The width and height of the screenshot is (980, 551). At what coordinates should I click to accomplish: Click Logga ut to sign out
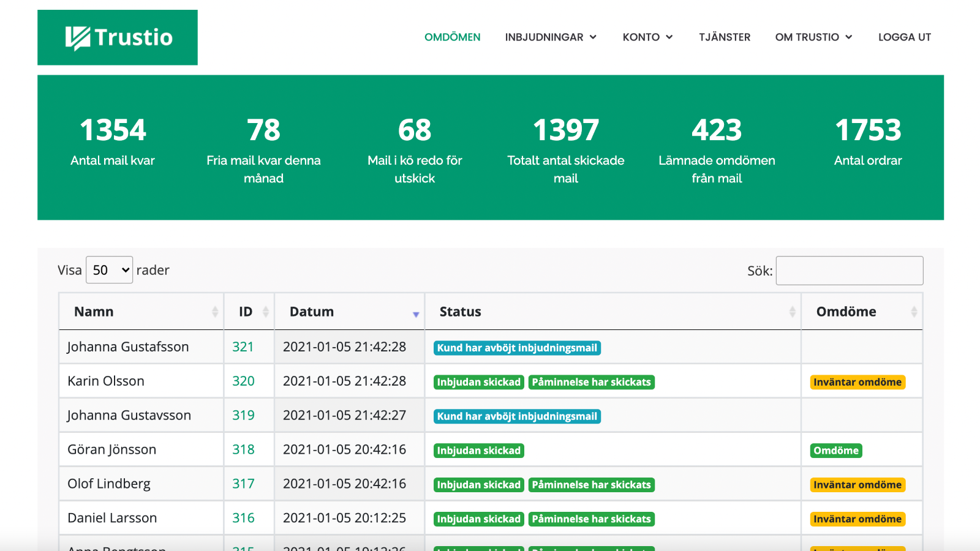904,37
